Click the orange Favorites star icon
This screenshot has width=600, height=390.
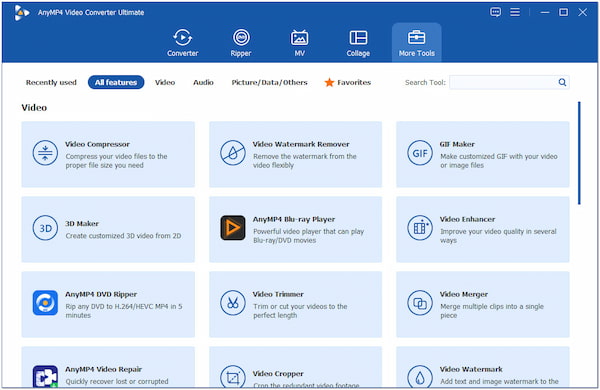click(x=329, y=82)
